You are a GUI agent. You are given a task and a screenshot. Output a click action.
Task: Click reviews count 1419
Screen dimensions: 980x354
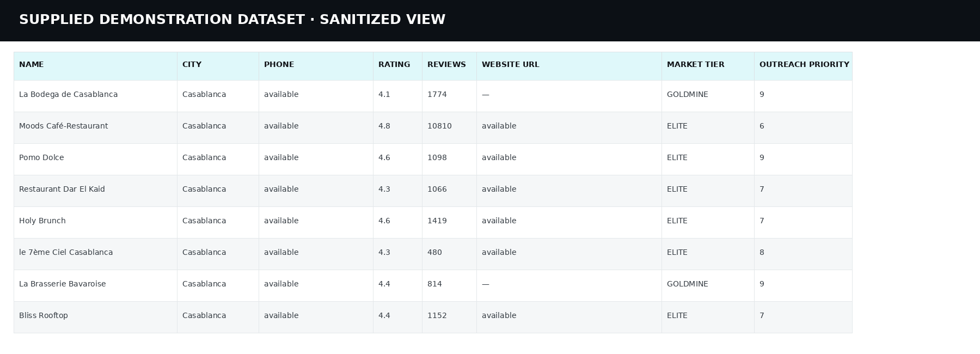click(x=437, y=221)
